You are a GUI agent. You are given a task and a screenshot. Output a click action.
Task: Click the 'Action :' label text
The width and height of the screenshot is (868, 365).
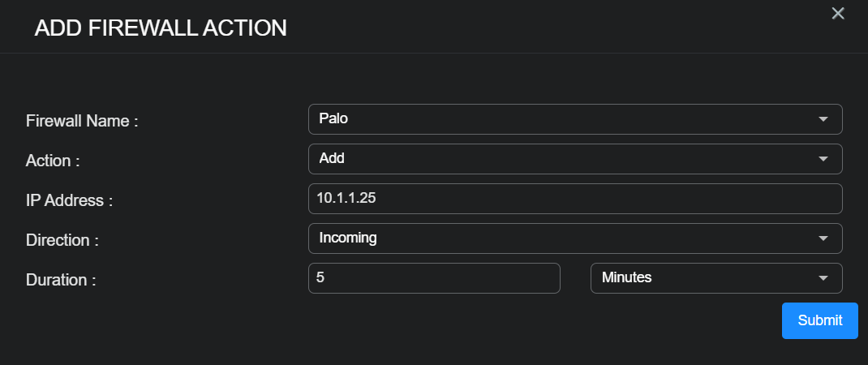[53, 161]
